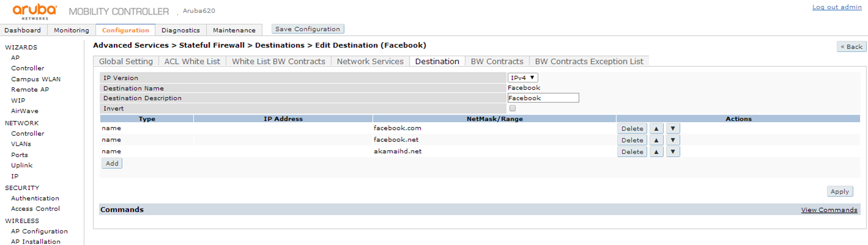Screen dimensions: 868x245
Task: Open Access Control under Security
Action: (x=35, y=208)
